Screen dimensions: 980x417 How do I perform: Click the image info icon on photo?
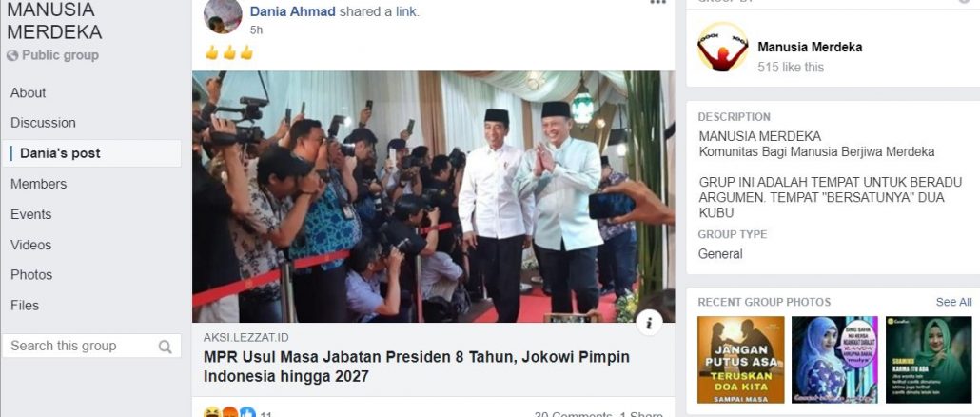(650, 323)
